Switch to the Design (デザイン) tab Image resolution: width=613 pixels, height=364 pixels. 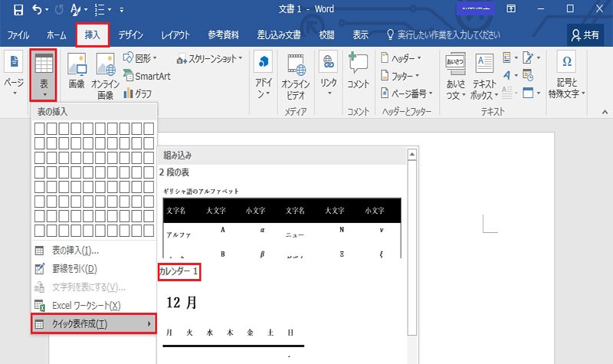pos(130,35)
